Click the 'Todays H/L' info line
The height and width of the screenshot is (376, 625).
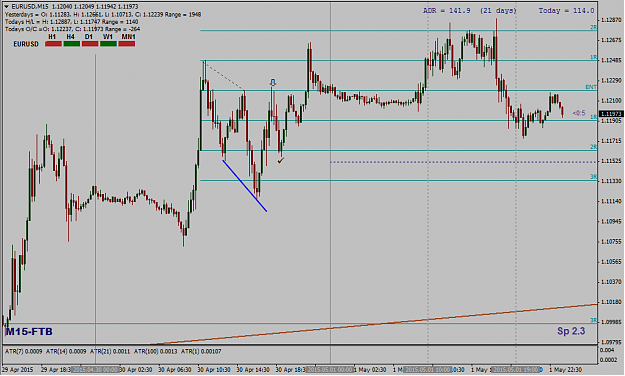[72, 22]
